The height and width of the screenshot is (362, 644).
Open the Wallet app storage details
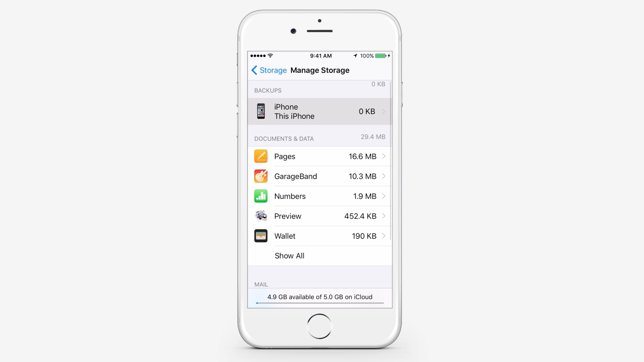click(320, 236)
